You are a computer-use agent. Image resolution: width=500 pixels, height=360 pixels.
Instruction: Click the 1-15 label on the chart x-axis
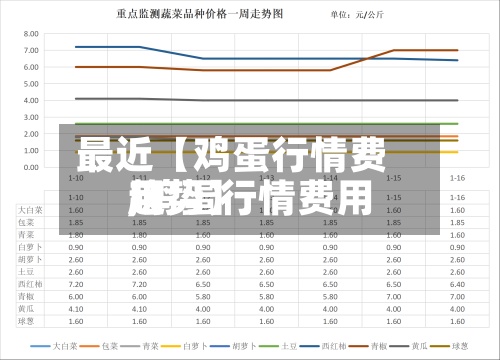click(x=394, y=178)
